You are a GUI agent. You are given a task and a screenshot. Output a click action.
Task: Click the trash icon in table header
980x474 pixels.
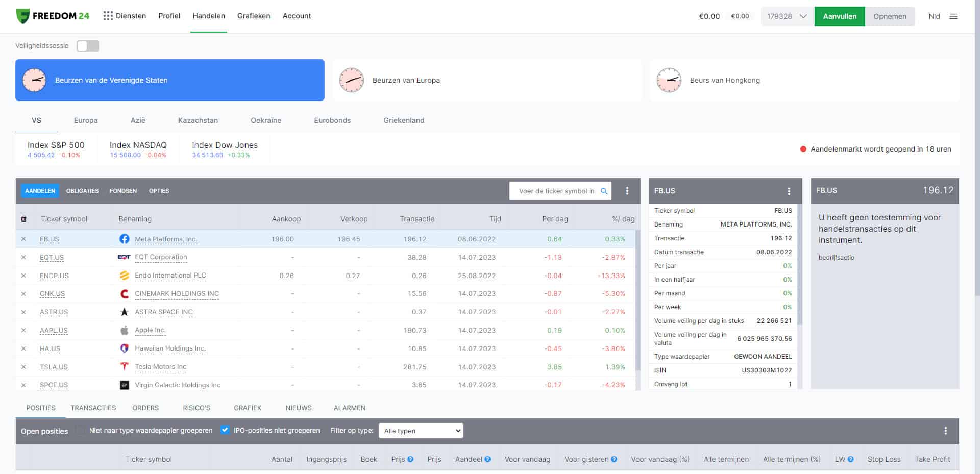pyautogui.click(x=23, y=219)
